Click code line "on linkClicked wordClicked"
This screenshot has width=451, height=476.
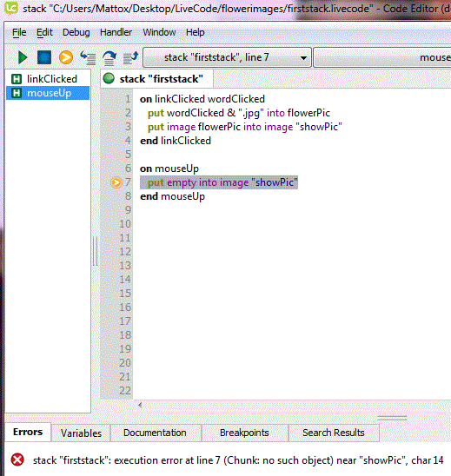(202, 99)
